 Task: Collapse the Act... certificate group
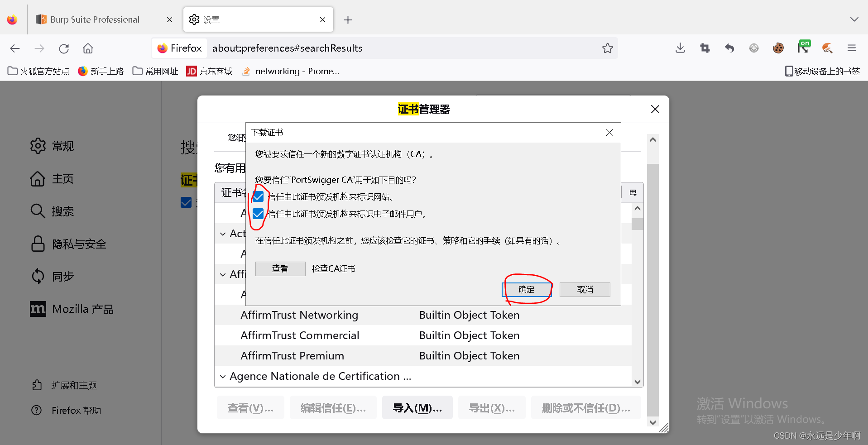tap(223, 234)
